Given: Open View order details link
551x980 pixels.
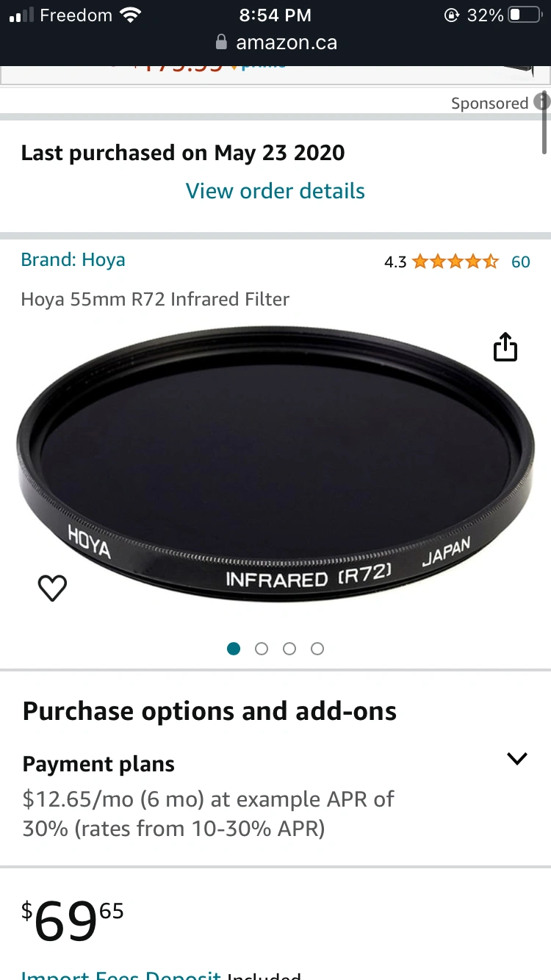Looking at the screenshot, I should point(275,191).
